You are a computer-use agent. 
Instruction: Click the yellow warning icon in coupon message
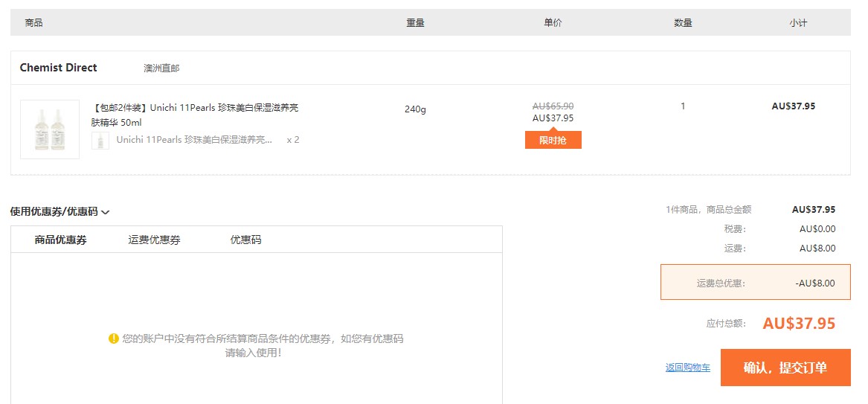[114, 338]
